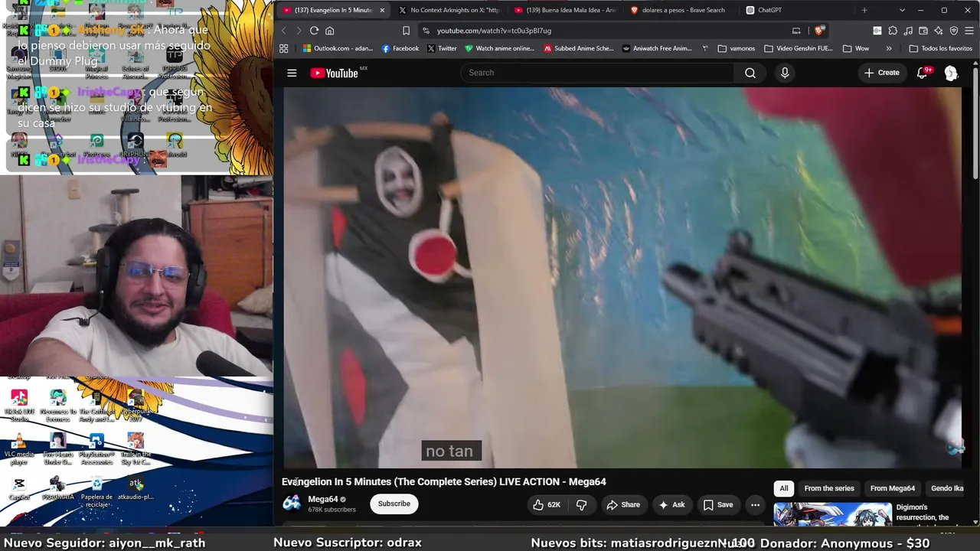Image resolution: width=980 pixels, height=551 pixels.
Task: Open the Papelera de reciclaje icon
Action: click(96, 492)
